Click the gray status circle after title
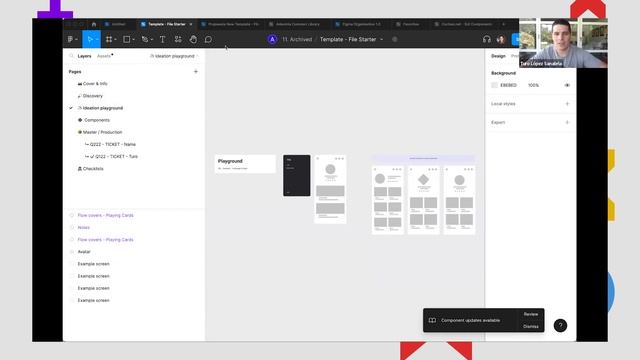Image resolution: width=640 pixels, height=360 pixels. [x=395, y=39]
